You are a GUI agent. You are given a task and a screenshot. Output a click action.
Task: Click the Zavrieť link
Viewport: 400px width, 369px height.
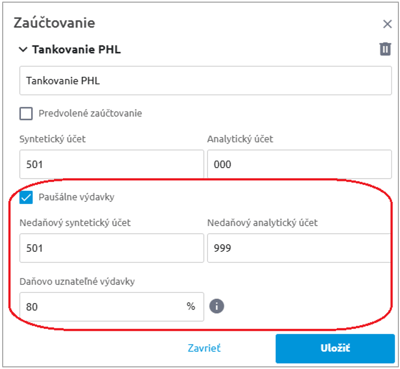(204, 348)
